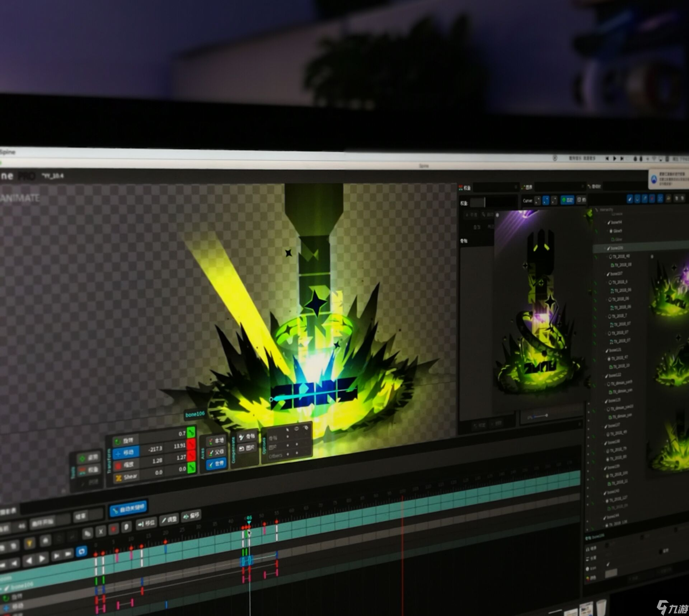This screenshot has width=689, height=616.
Task: Select the Pose tool with green icon
Action: [x=89, y=458]
